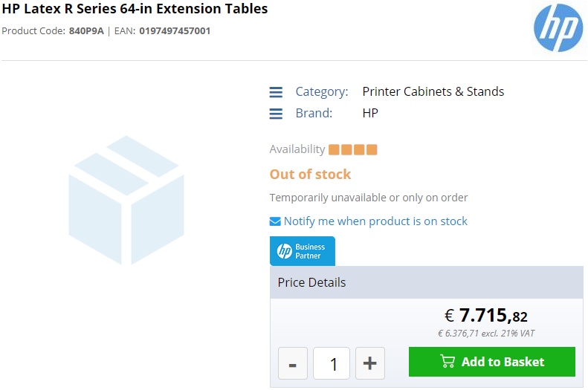588x390 pixels.
Task: Click the EAN number 0197497457001
Action: (x=175, y=31)
